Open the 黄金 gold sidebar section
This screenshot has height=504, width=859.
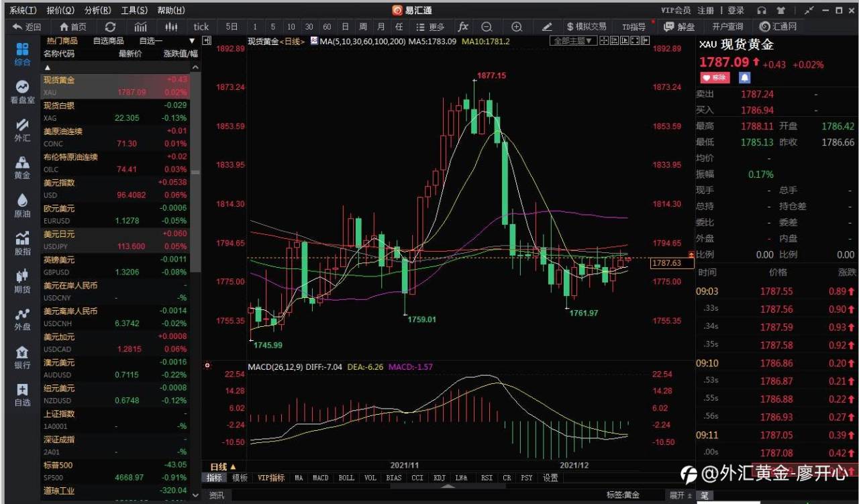tap(22, 168)
